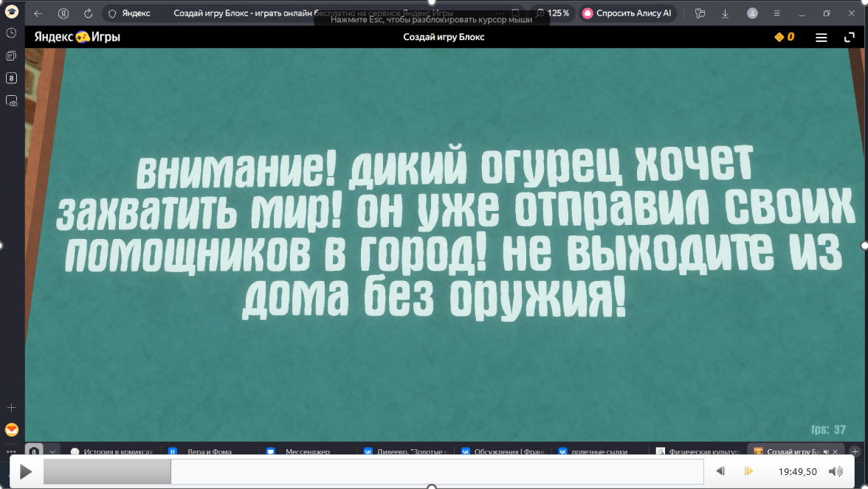
Task: Start playback with the play button
Action: (25, 472)
